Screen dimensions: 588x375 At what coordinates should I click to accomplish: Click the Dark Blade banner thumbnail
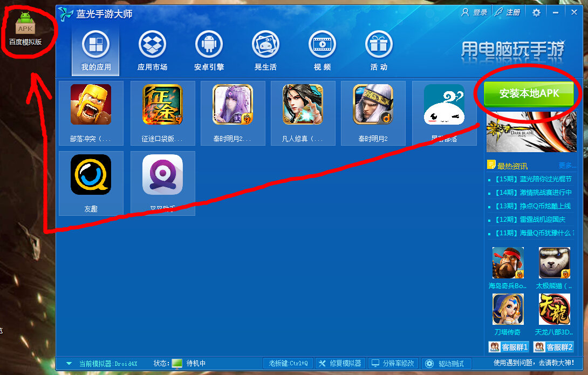531,133
